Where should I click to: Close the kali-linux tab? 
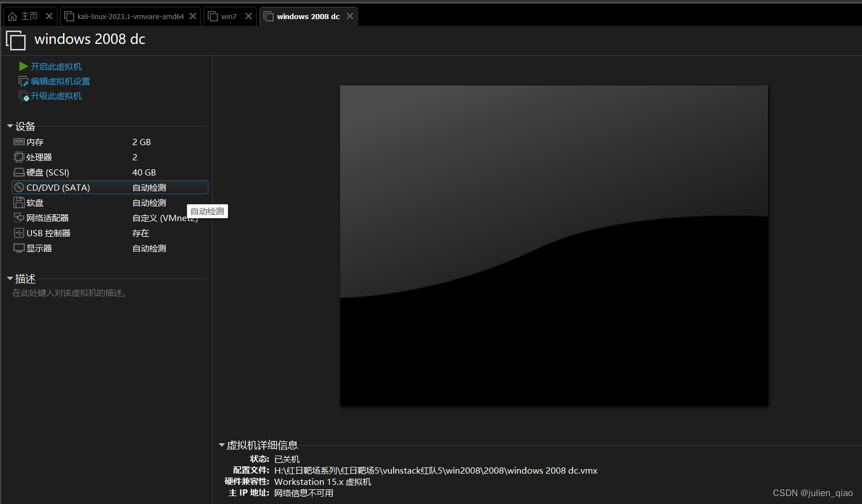pos(193,16)
